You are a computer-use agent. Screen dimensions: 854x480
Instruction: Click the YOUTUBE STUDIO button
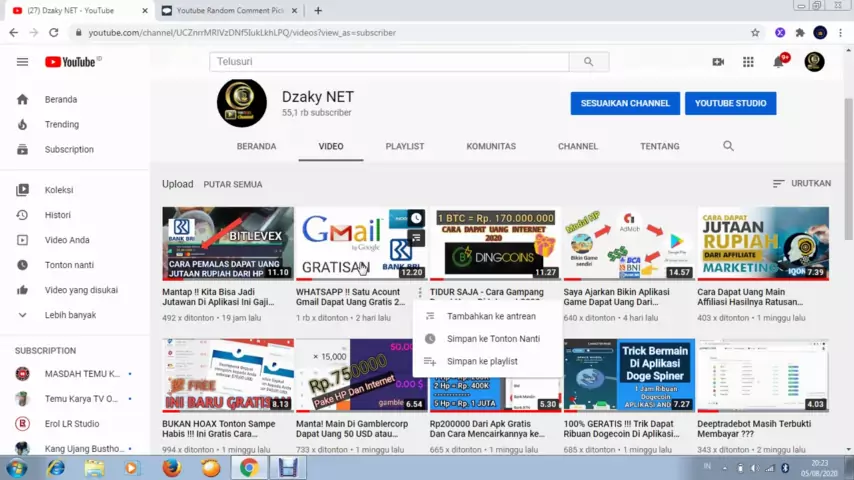(x=730, y=104)
